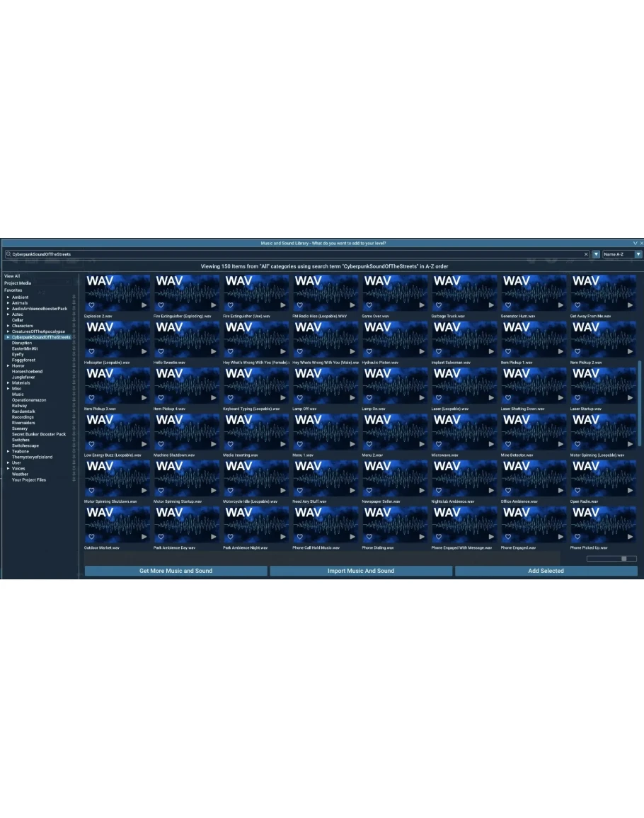Click heart icon on Microwave.wav

click(438, 444)
